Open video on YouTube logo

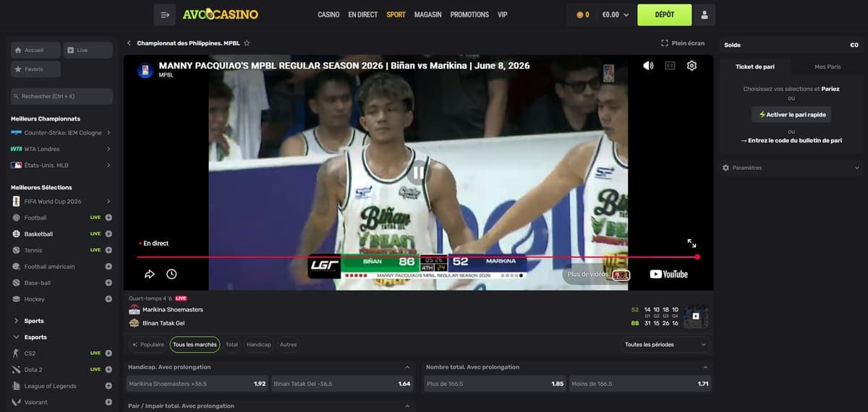(668, 274)
